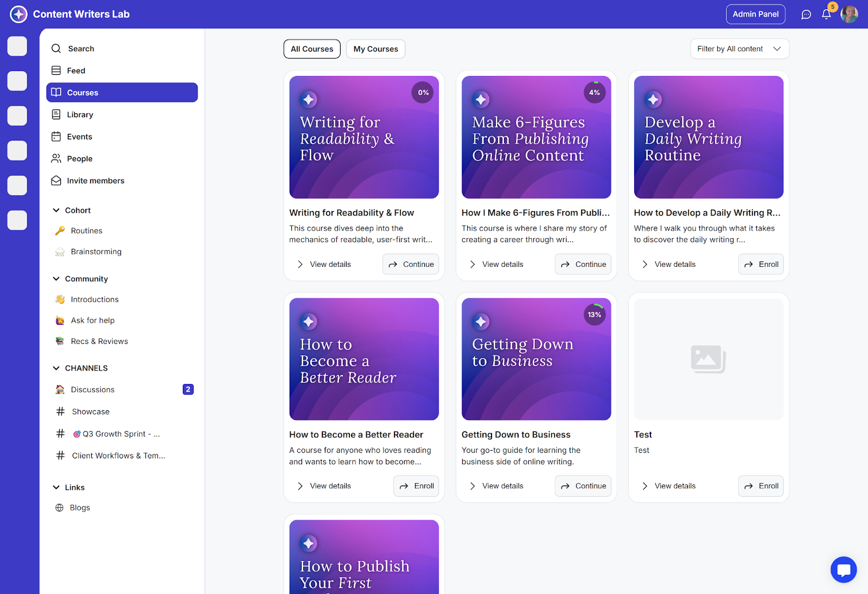Click the Courses book icon

56,92
